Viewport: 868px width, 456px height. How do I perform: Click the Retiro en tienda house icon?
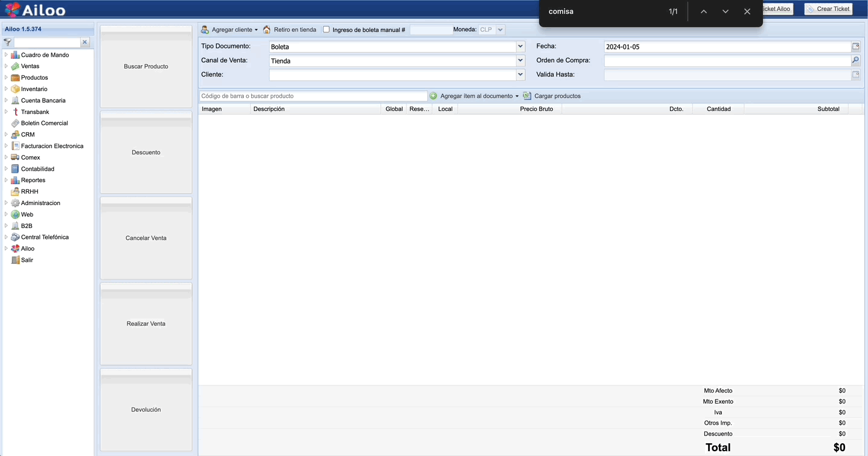267,30
